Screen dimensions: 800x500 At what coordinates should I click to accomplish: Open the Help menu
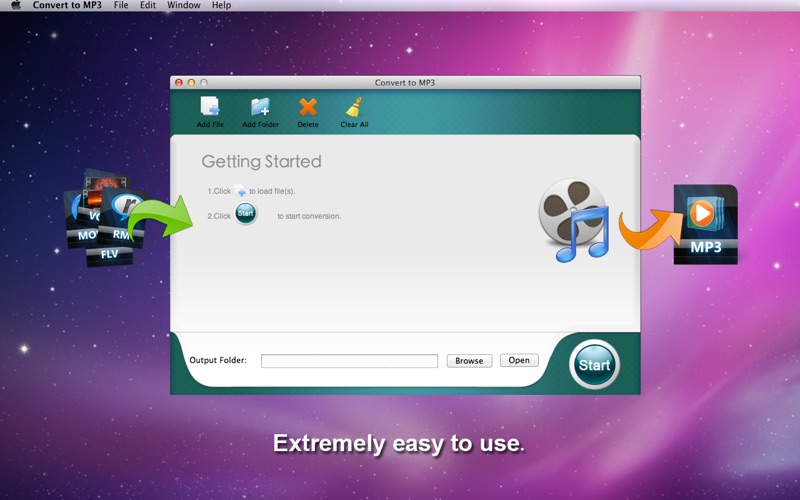pos(221,5)
